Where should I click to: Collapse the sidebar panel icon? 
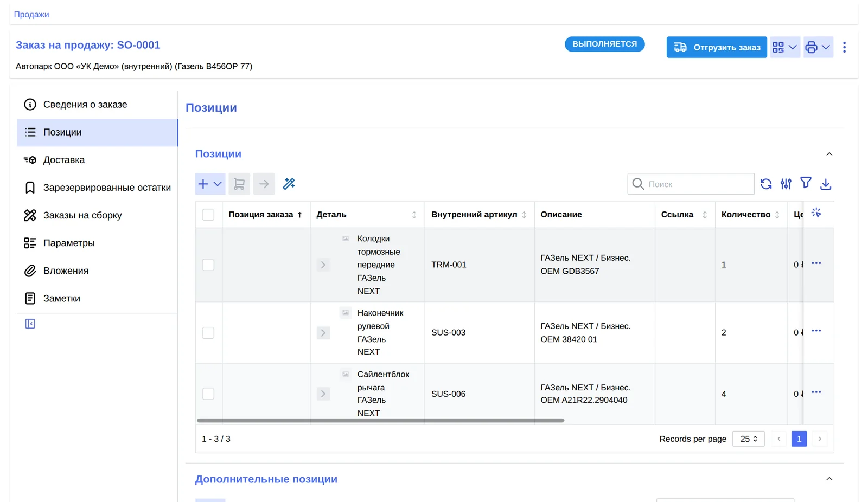tap(30, 324)
